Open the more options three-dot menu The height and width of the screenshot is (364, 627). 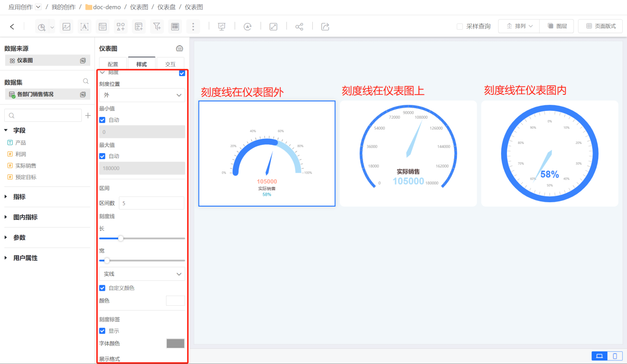click(x=193, y=27)
